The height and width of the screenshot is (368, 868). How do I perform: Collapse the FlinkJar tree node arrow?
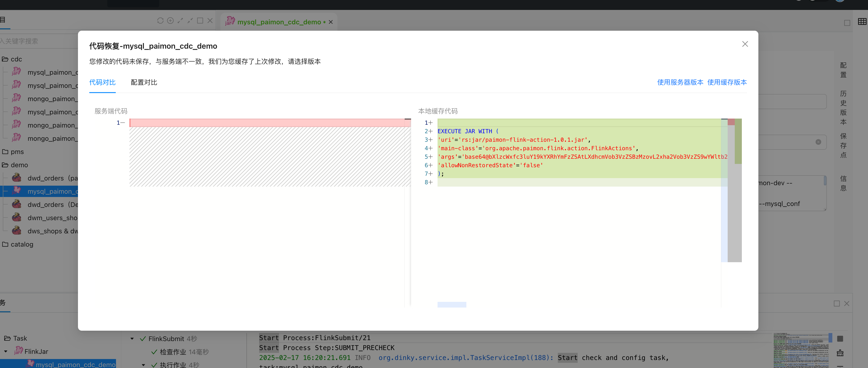tap(6, 351)
